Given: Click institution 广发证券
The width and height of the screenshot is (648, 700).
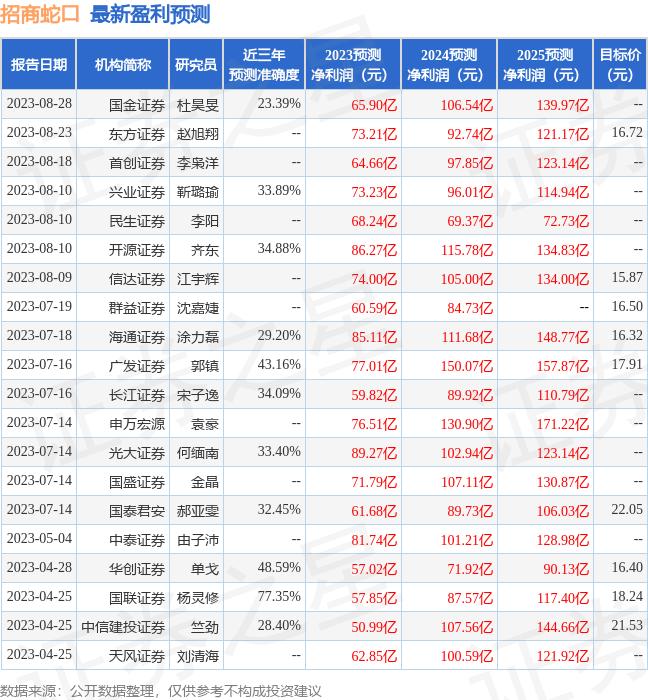Looking at the screenshot, I should coord(137,367).
